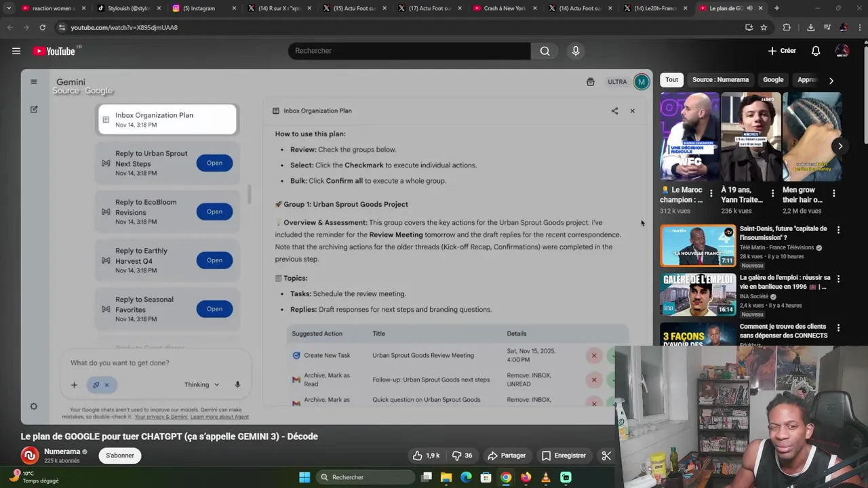This screenshot has width=868, height=488.
Task: Click the Tele Matin channel name
Action: click(776, 247)
